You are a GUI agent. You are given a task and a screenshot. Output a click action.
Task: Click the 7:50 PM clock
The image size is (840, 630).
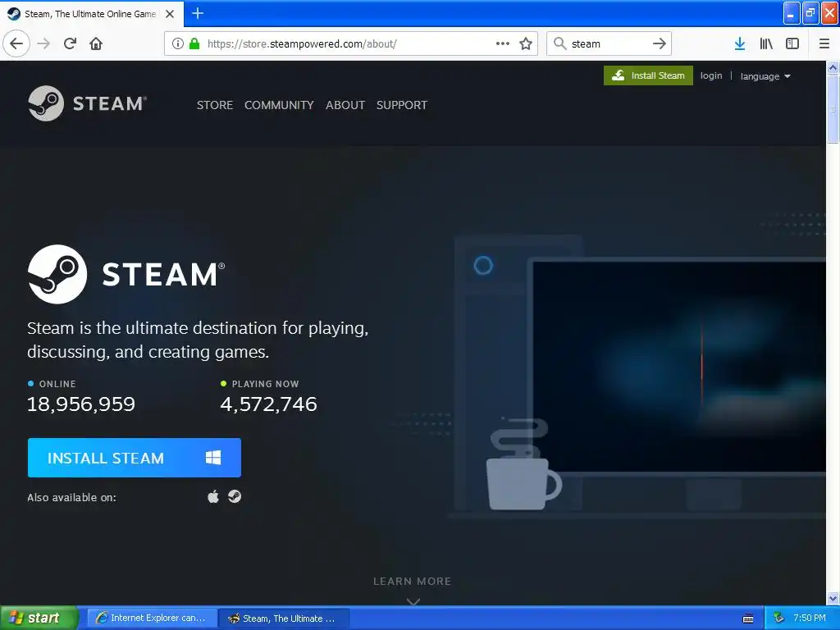810,619
